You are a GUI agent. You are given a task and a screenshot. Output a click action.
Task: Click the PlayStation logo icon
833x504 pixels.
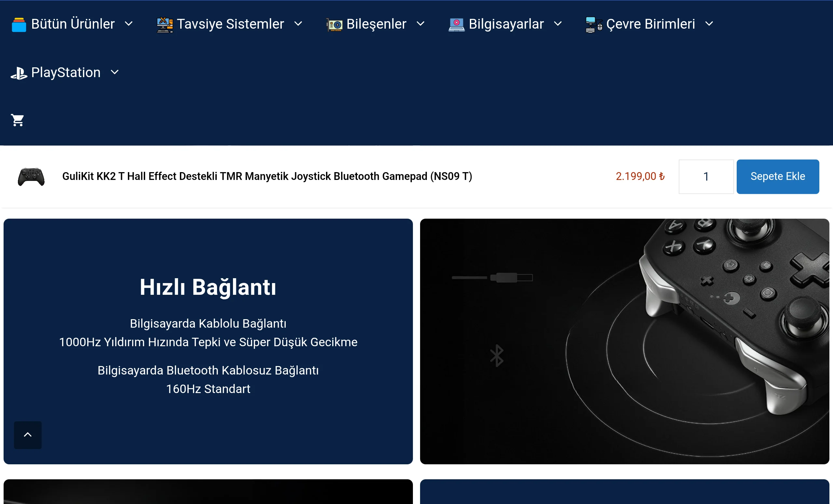[x=19, y=73]
